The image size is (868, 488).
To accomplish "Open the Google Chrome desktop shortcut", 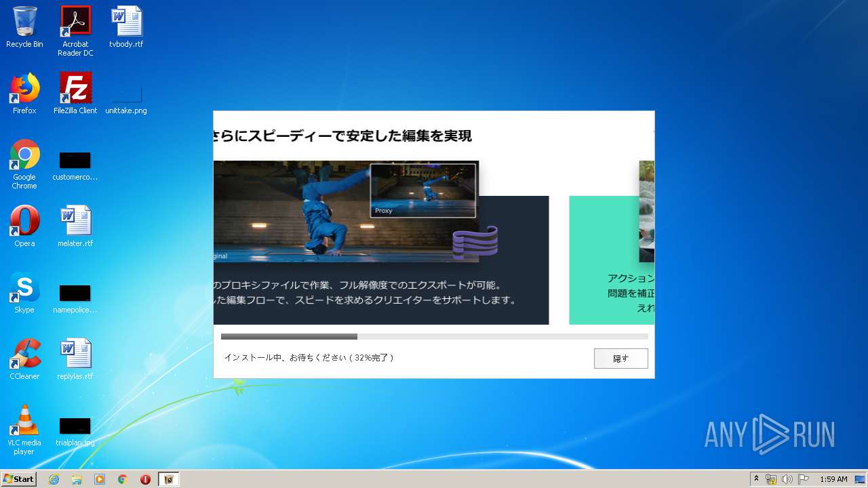I will pos(24,165).
